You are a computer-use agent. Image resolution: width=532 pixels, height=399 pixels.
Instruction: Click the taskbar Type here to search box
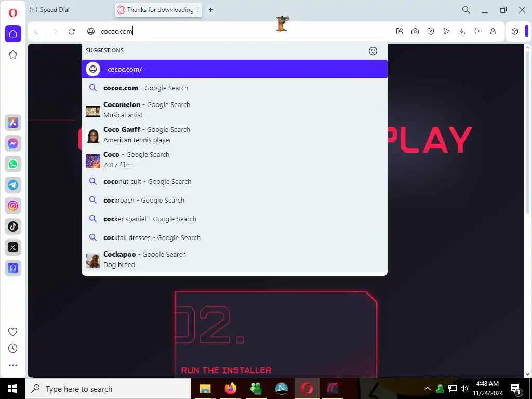click(x=108, y=389)
